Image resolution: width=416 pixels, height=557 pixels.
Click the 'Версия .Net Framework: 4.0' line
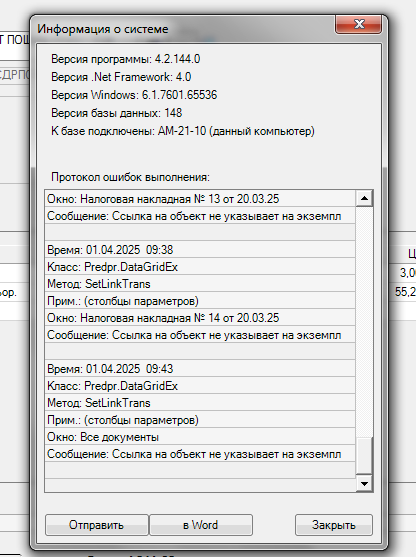pos(121,77)
